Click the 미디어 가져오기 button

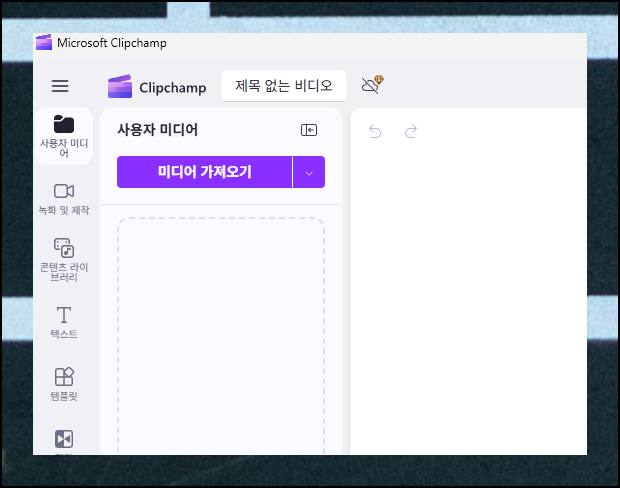[204, 172]
